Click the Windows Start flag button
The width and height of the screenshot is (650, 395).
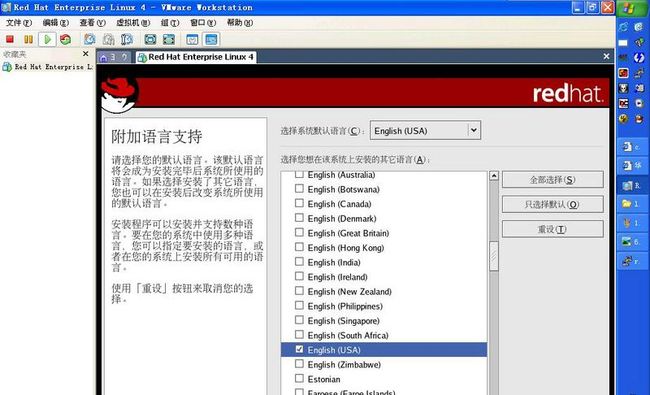tap(629, 8)
